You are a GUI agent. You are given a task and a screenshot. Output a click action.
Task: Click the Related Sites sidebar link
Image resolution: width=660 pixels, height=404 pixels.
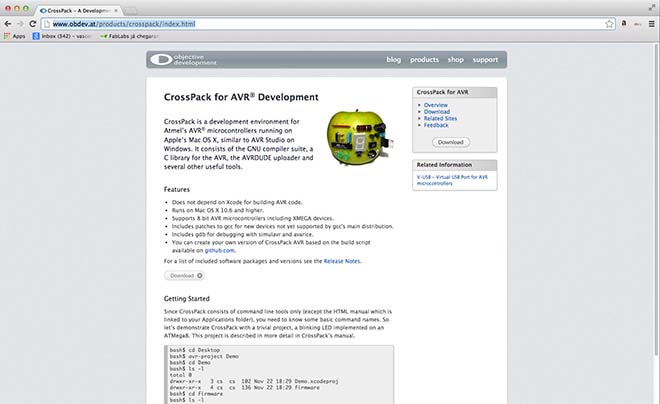pos(440,118)
